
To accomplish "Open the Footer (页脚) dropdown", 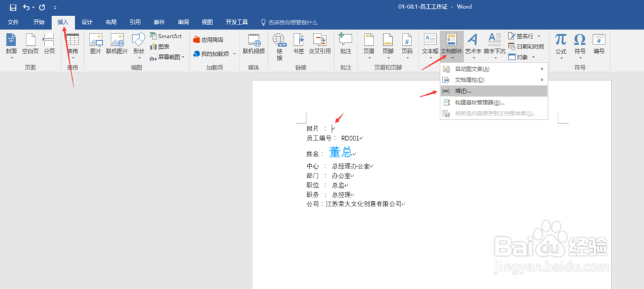I will point(388,46).
